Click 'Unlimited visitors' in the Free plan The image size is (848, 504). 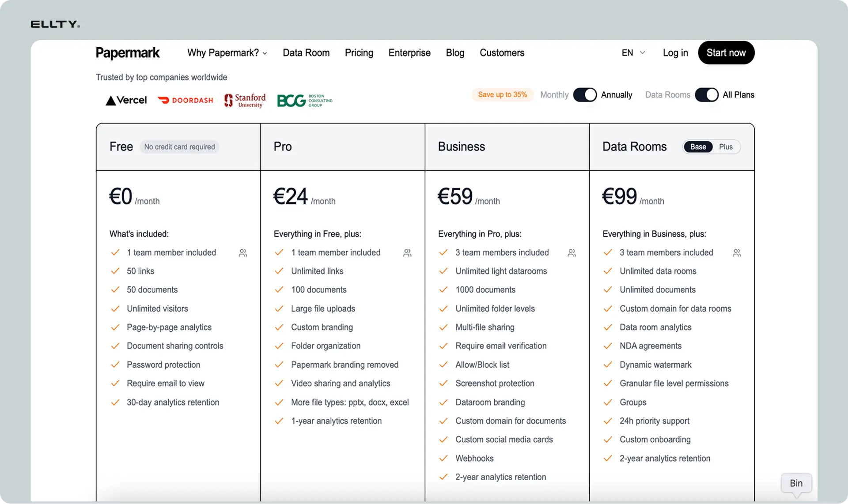coord(157,308)
